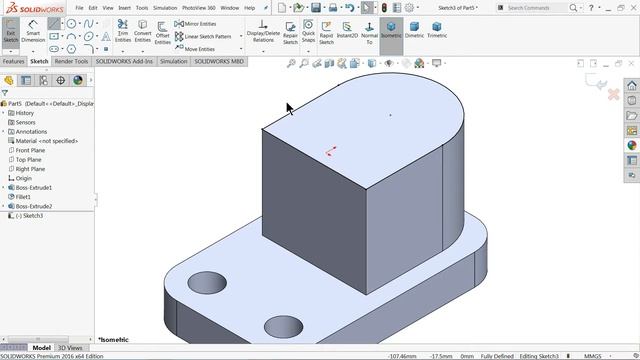Expand the Boss-Extrude1 feature node
This screenshot has height=360, width=640.
[x=4, y=188]
